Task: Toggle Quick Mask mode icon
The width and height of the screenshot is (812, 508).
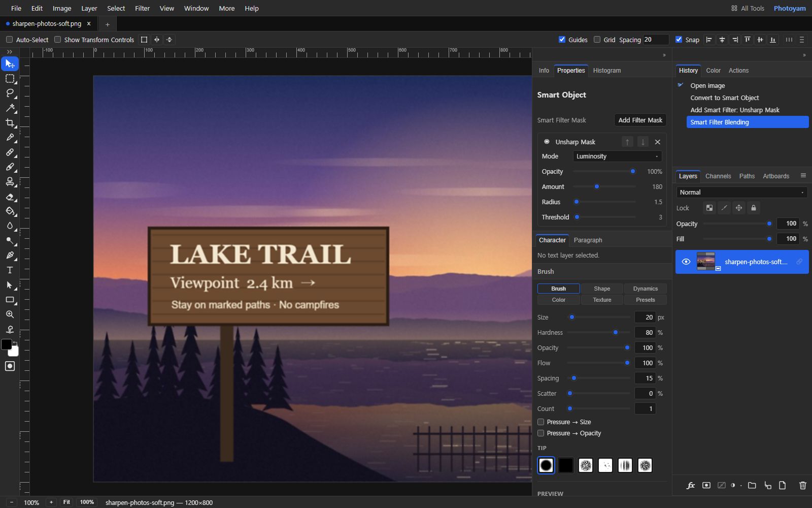Action: point(10,366)
